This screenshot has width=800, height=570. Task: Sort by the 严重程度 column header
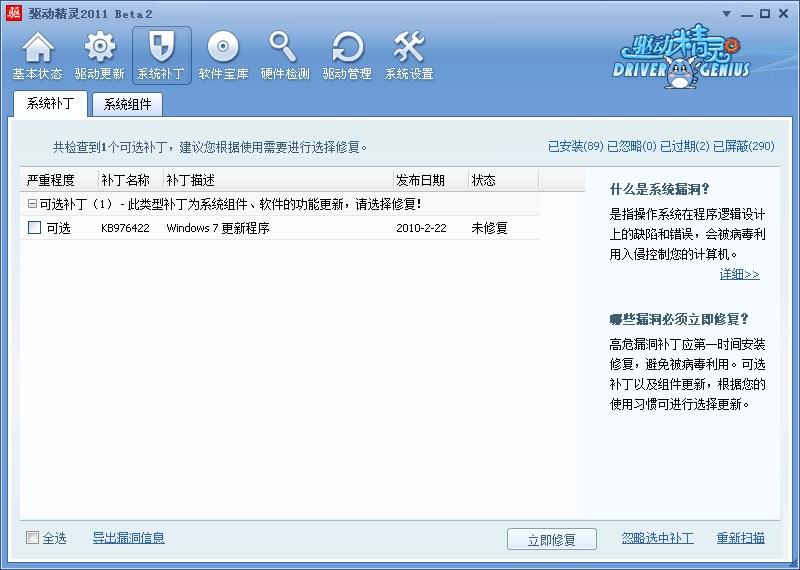[x=59, y=180]
